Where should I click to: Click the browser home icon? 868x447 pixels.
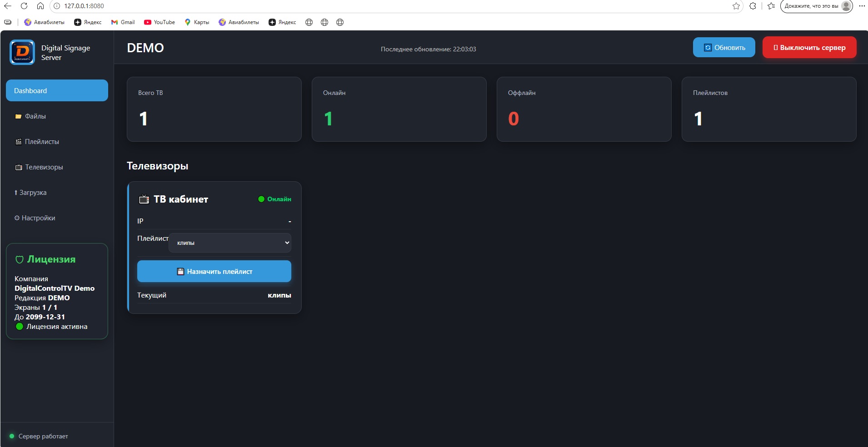[x=40, y=6]
